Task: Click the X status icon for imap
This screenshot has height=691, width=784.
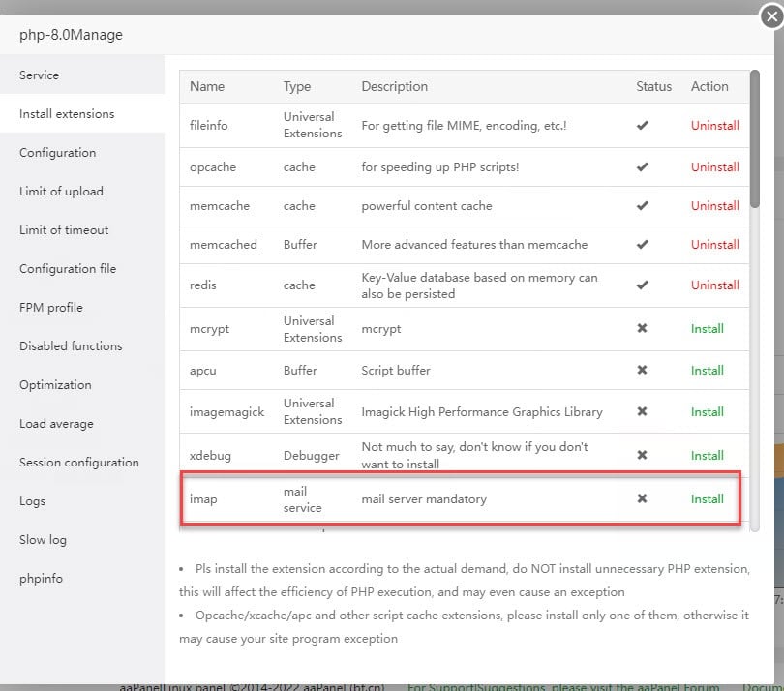Action: 642,498
